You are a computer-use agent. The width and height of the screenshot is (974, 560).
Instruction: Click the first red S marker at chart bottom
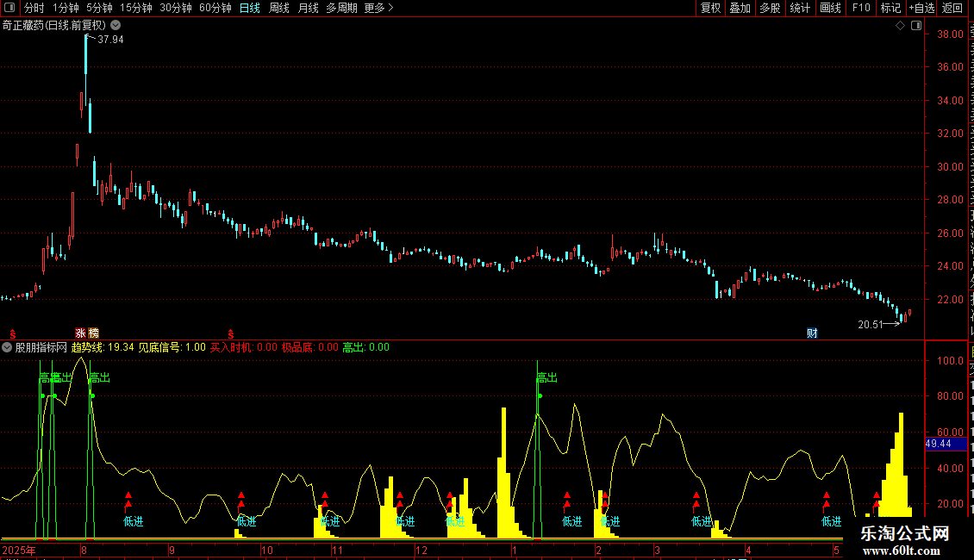pos(12,334)
